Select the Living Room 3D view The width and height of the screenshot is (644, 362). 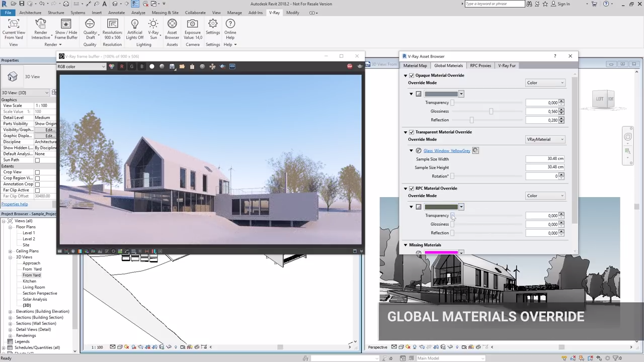[34, 288]
